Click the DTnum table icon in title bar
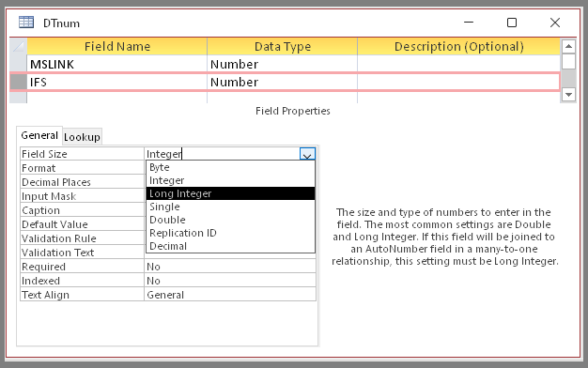Screen dimensions: 588x368 pyautogui.click(x=26, y=23)
